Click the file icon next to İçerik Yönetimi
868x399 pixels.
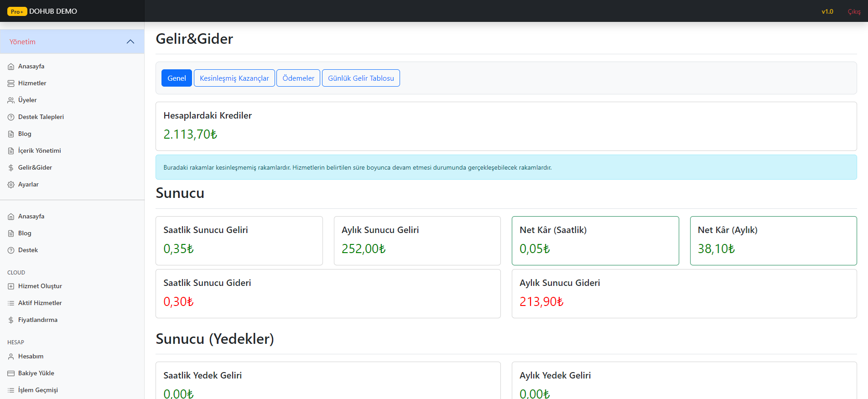point(11,151)
